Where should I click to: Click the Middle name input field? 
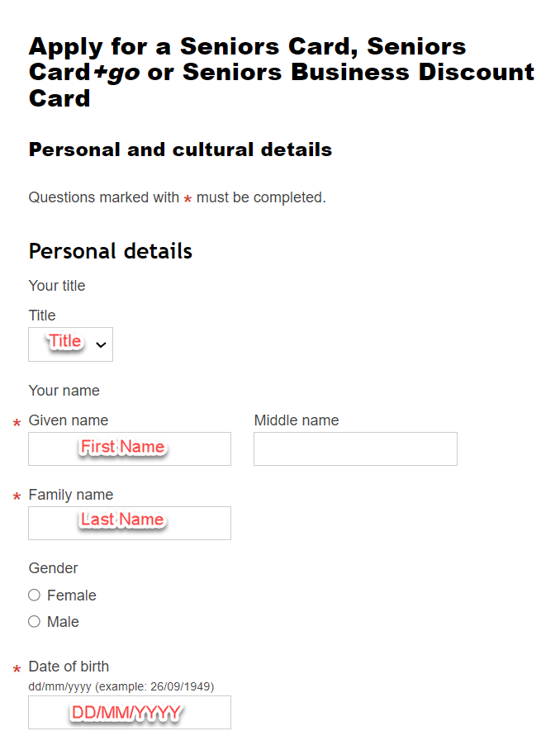point(354,448)
